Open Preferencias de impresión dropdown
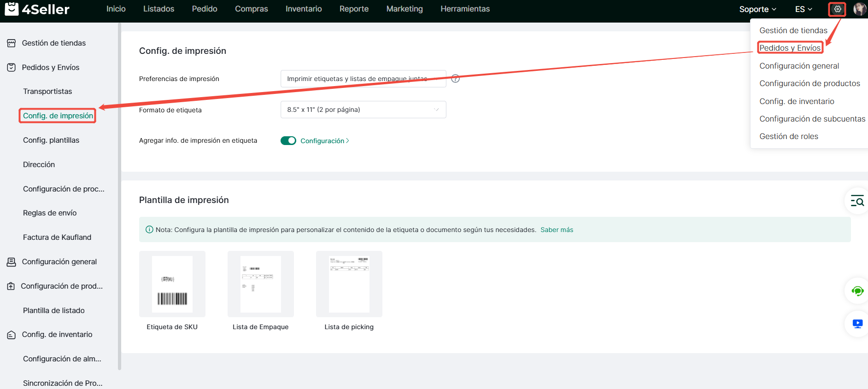868x389 pixels. coord(363,79)
